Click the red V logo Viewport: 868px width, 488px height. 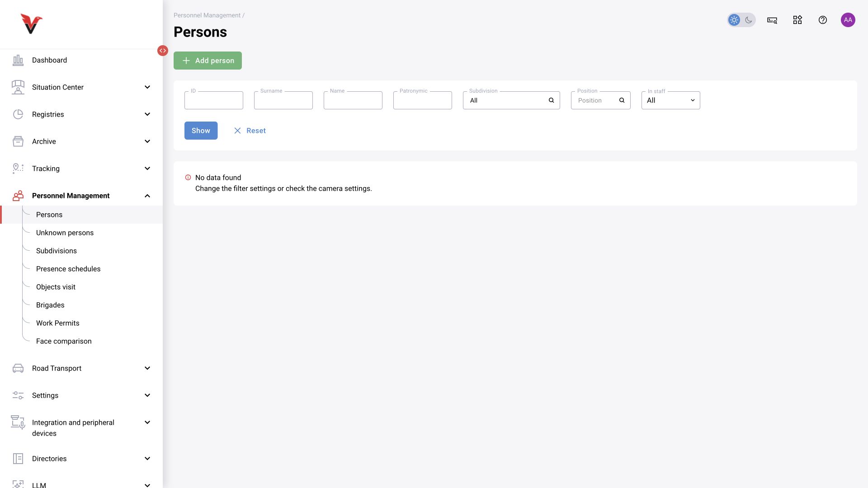point(31,24)
